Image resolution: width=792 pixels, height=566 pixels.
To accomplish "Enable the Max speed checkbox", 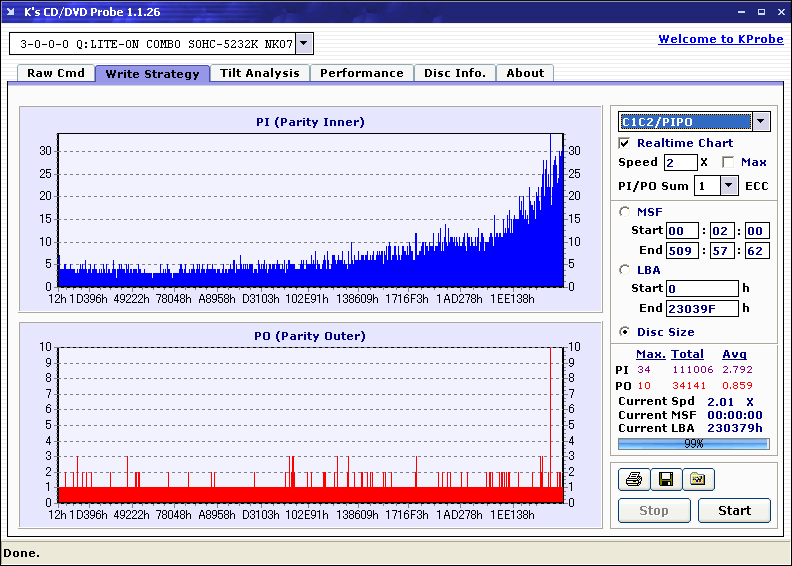I will pos(728,162).
